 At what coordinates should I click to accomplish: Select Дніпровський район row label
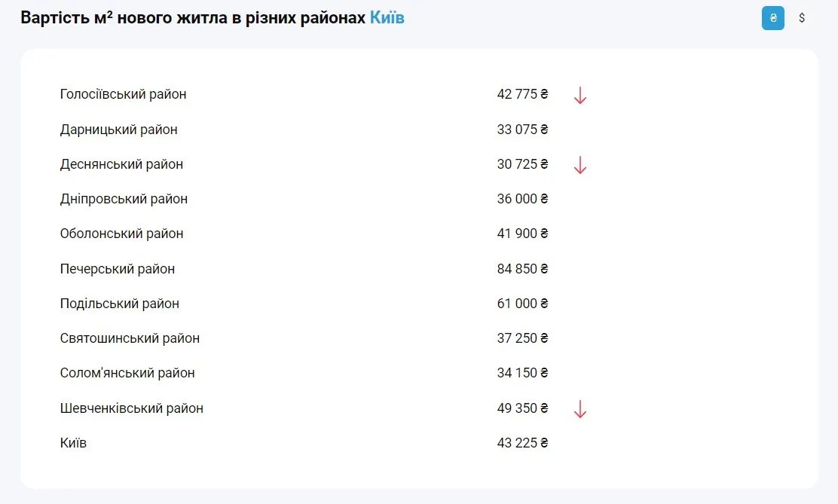[x=124, y=199]
